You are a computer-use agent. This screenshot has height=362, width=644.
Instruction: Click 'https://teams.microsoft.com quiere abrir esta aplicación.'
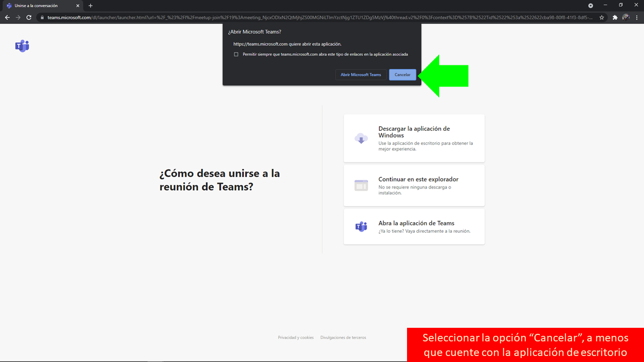pyautogui.click(x=287, y=44)
